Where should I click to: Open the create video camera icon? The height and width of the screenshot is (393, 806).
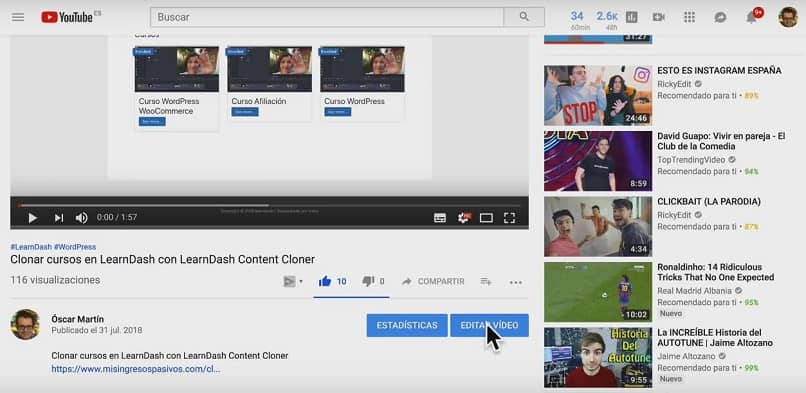658,17
